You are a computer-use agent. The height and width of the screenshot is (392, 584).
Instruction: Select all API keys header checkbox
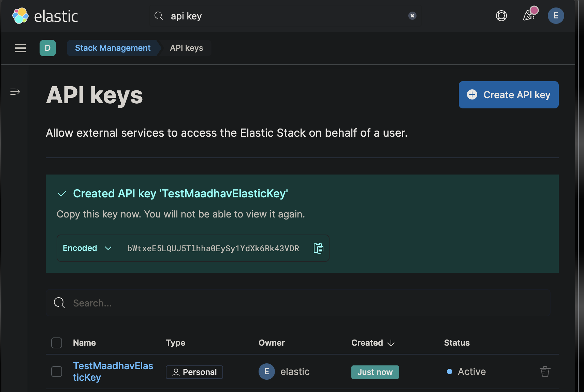57,343
